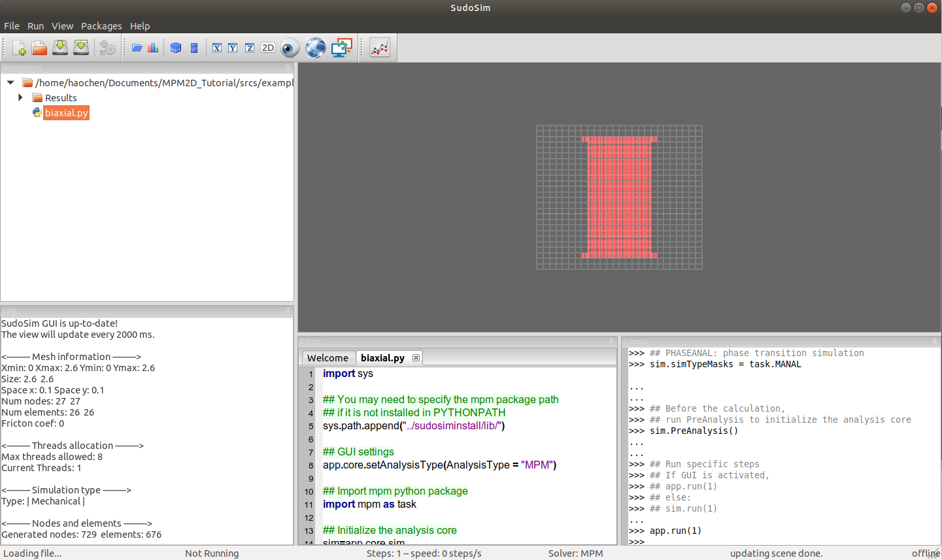Click 'updating scene done.' status text
This screenshot has width=942, height=560.
point(776,553)
